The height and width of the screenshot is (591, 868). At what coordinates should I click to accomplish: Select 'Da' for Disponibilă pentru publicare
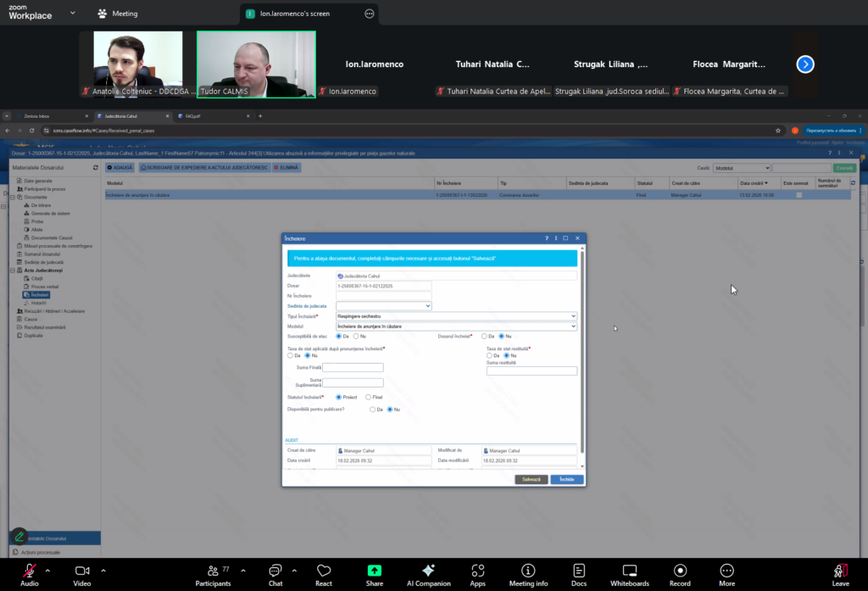pyautogui.click(x=372, y=410)
